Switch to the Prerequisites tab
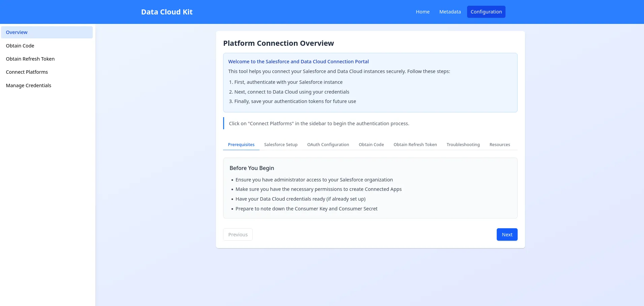Viewport: 644px width, 306px height. pyautogui.click(x=241, y=145)
